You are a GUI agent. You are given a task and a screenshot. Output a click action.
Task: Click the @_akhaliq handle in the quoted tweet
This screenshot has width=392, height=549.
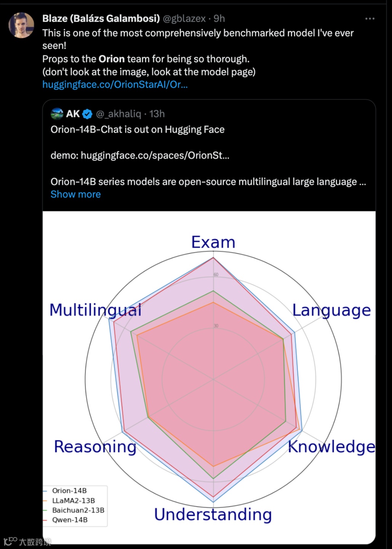coord(118,114)
